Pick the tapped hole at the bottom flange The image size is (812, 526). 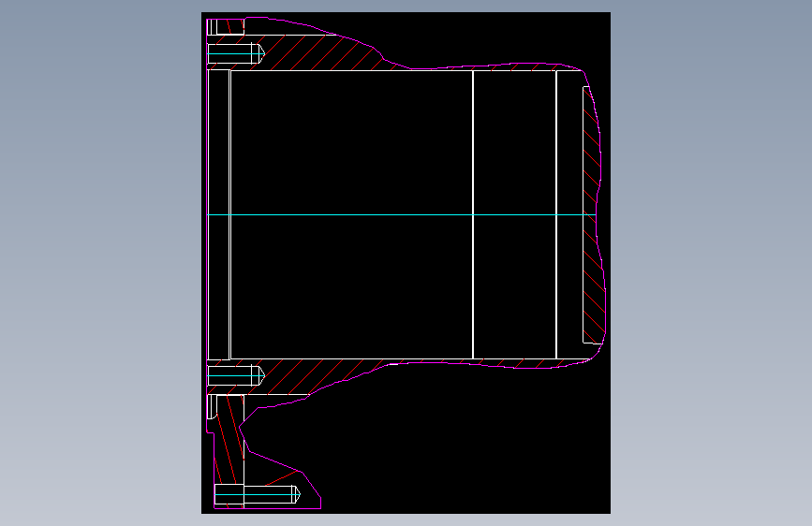258,494
